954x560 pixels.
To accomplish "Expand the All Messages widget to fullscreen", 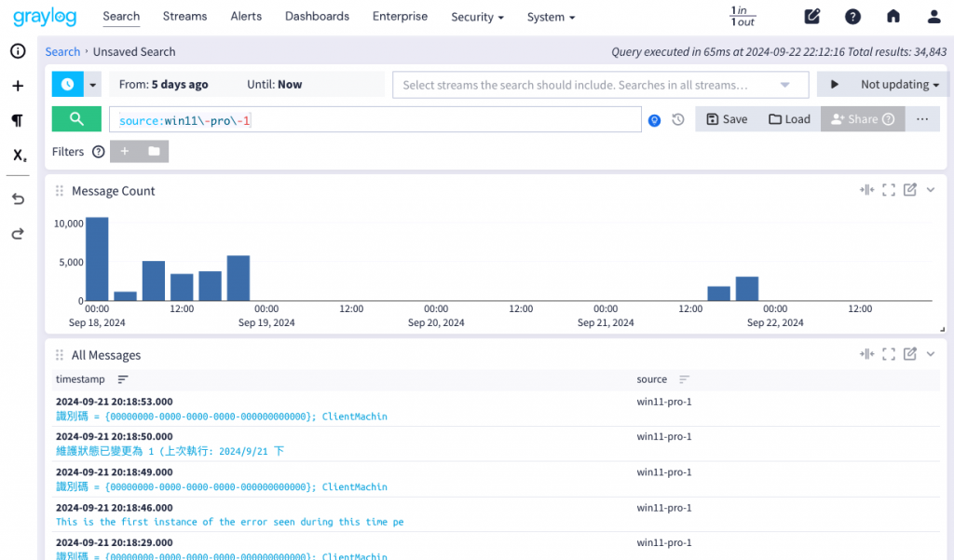I will click(888, 354).
